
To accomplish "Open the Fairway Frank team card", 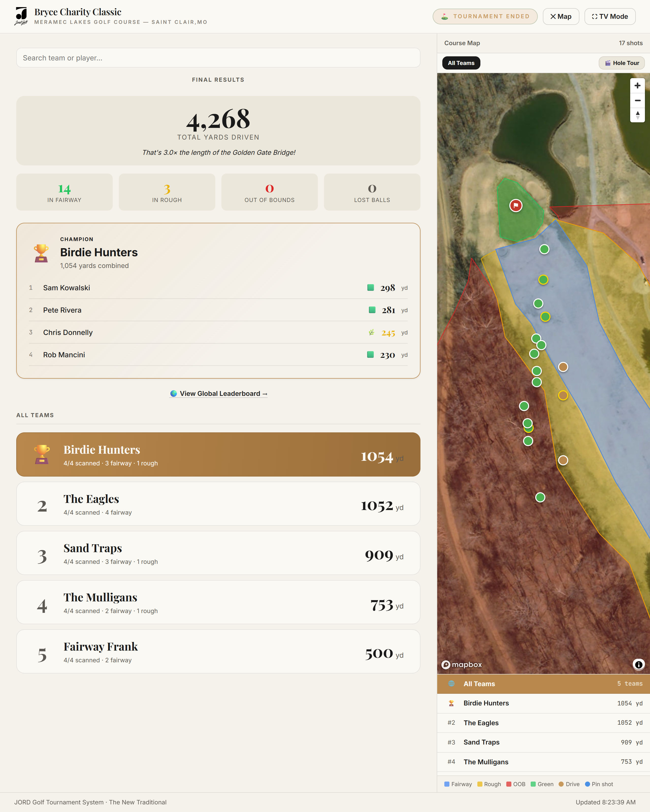I will (x=218, y=651).
